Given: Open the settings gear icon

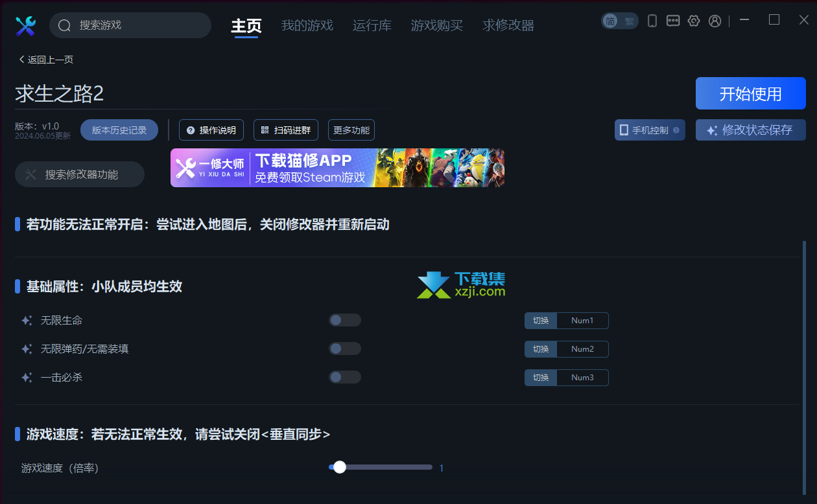Looking at the screenshot, I should (x=694, y=21).
